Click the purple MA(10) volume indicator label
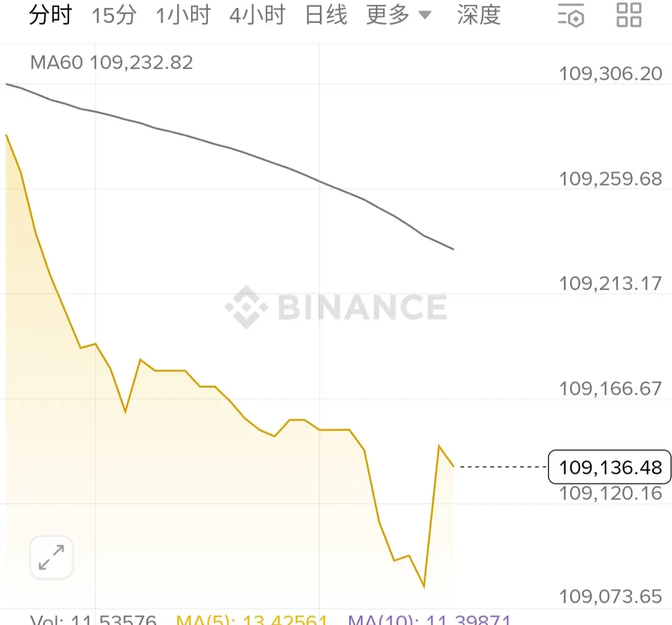The image size is (672, 625). coord(429,619)
